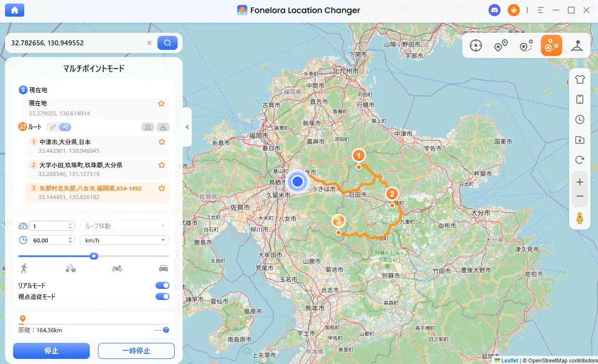Open the help question mark icon
The height and width of the screenshot is (364, 598).
[166, 330]
